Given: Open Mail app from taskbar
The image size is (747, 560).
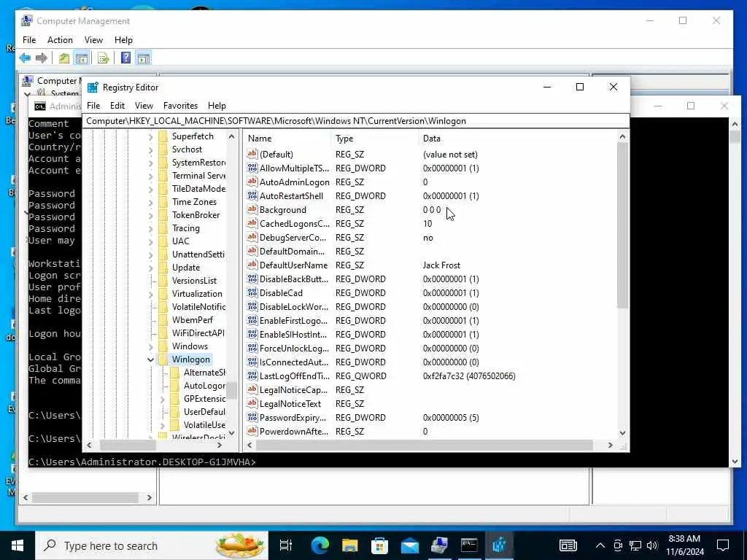Looking at the screenshot, I should [410, 545].
